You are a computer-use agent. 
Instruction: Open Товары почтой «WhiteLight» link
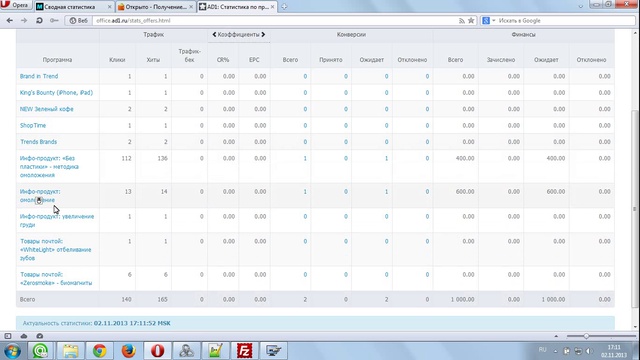click(x=56, y=249)
